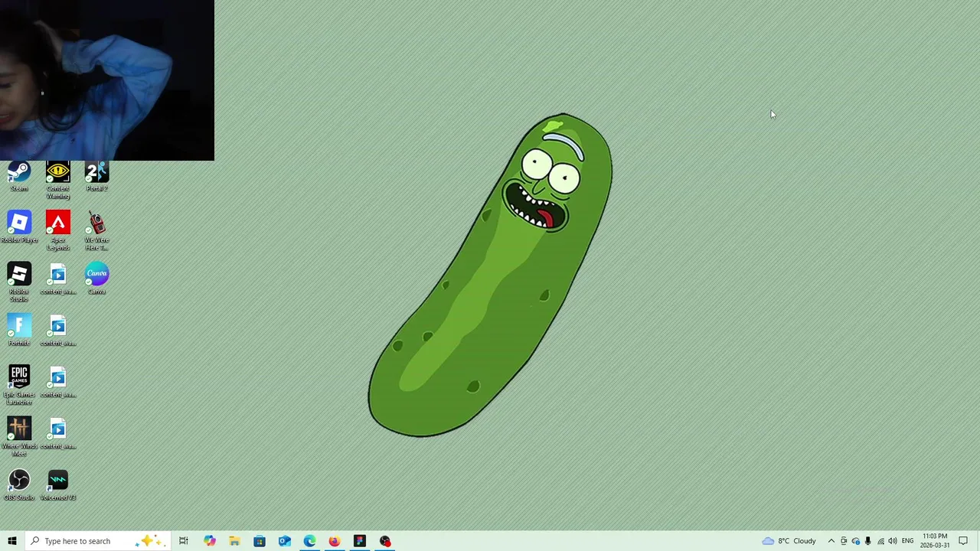Expand the hidden system tray icons chevron
980x551 pixels.
[831, 541]
